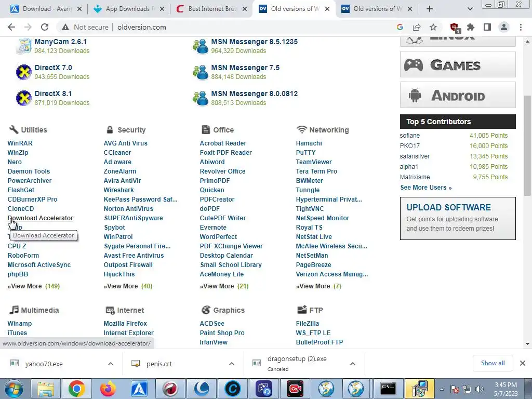Open the yahoo70.exe downloaded file

coord(44,364)
